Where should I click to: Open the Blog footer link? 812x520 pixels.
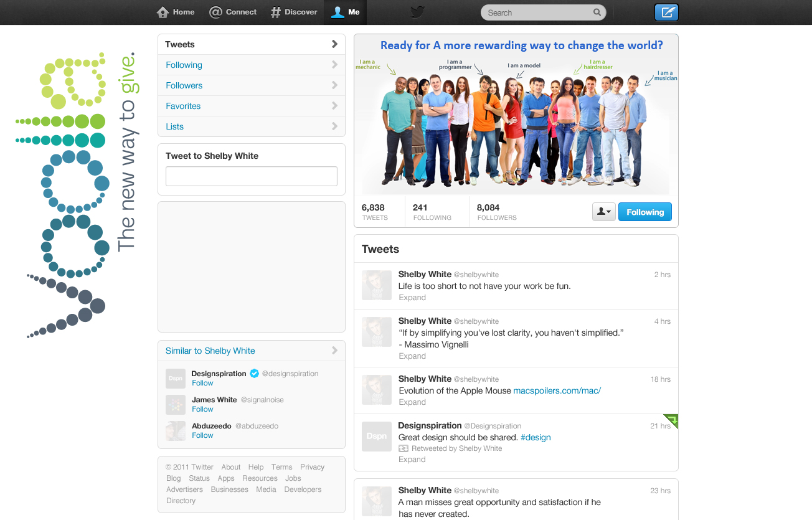pyautogui.click(x=174, y=478)
